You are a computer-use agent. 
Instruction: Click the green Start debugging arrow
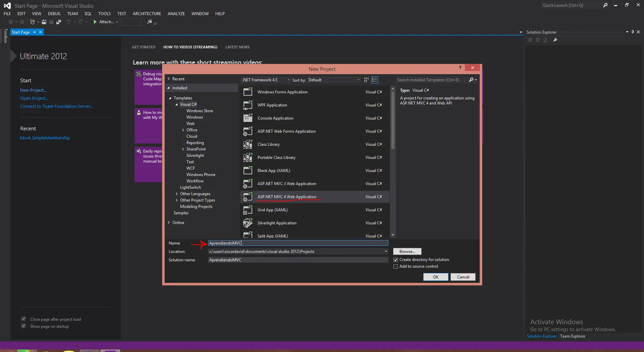[95, 22]
